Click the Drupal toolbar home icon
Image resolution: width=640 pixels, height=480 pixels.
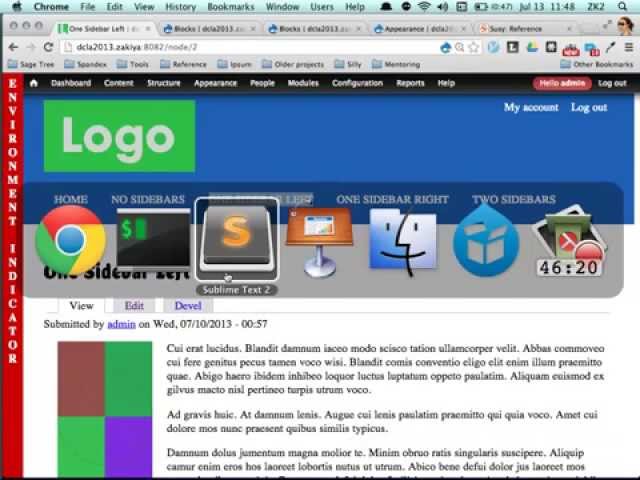[x=34, y=83]
